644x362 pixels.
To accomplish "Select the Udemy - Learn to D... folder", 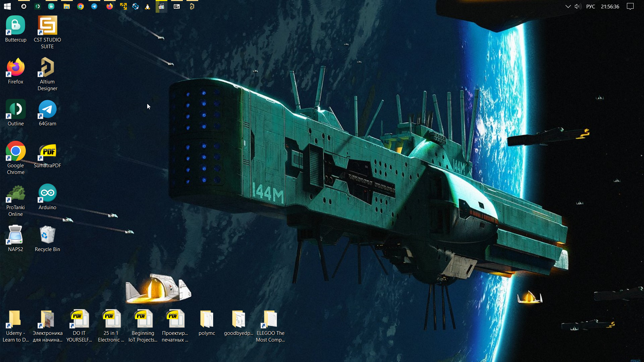I will pyautogui.click(x=15, y=326).
